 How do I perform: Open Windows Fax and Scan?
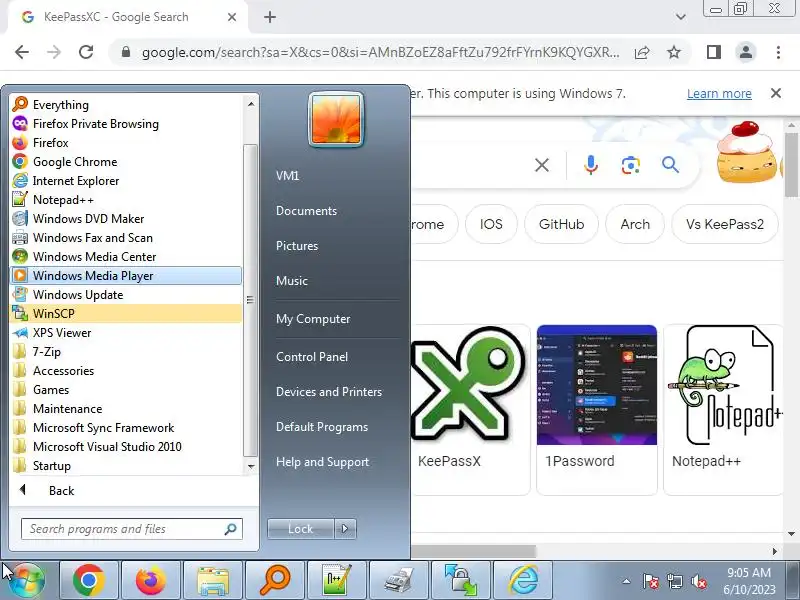126,238
